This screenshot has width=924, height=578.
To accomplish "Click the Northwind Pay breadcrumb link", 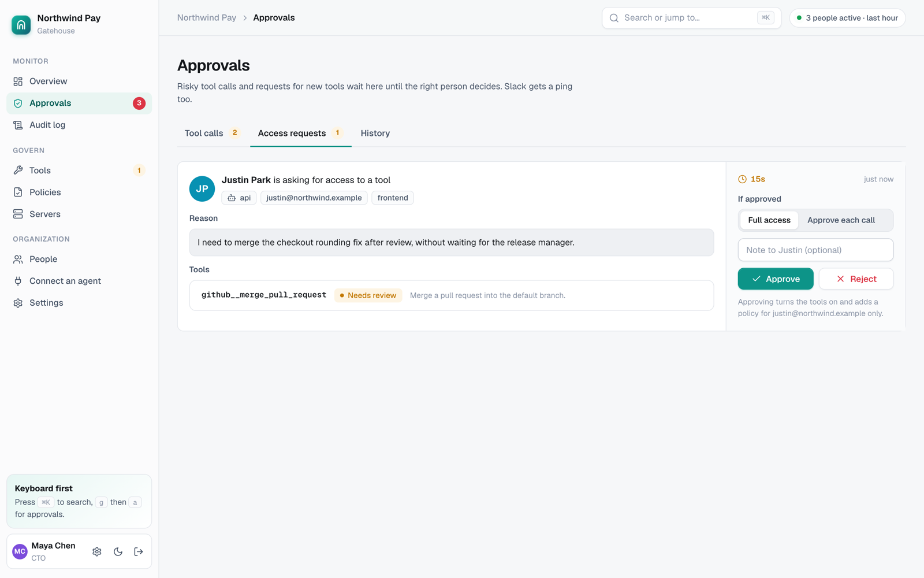I will click(x=207, y=18).
